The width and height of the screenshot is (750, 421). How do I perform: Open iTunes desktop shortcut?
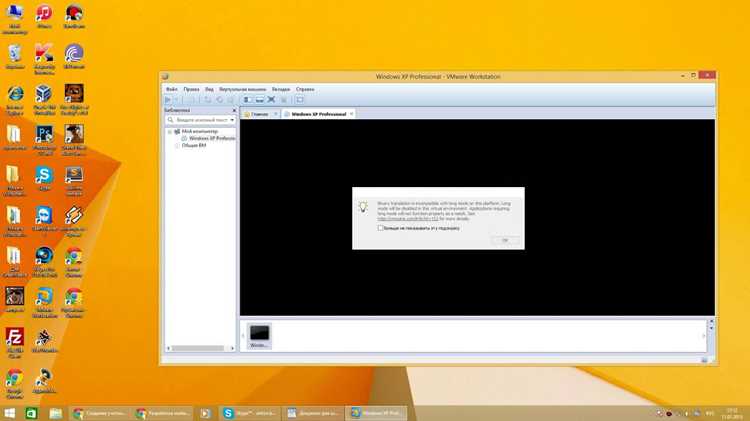coord(44,16)
